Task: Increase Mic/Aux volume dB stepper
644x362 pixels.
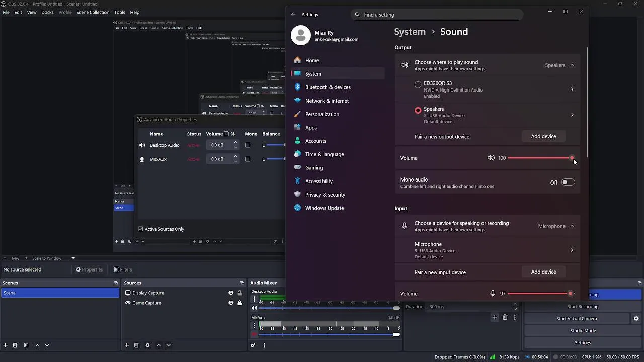Action: [x=235, y=157]
